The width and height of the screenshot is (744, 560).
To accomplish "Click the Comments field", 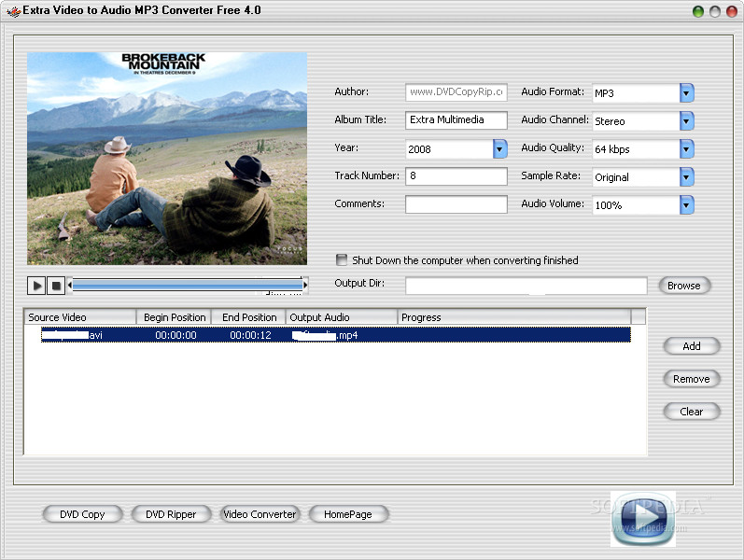I will pos(456,204).
